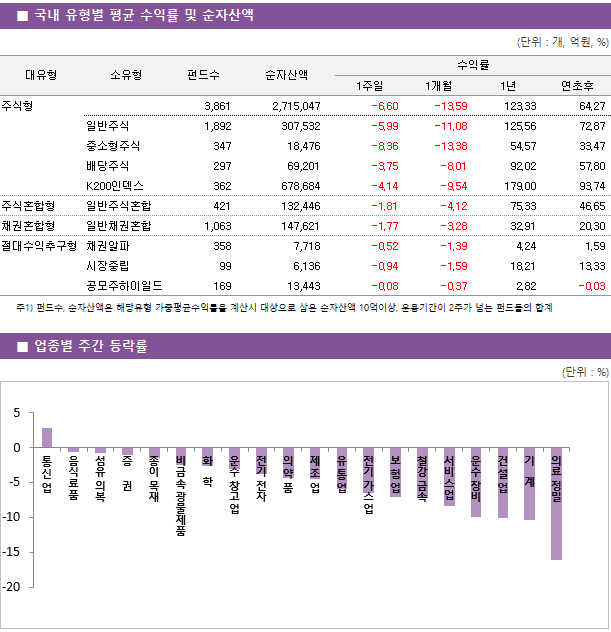
Task: Click the 수익률 group header
Action: 473,65
